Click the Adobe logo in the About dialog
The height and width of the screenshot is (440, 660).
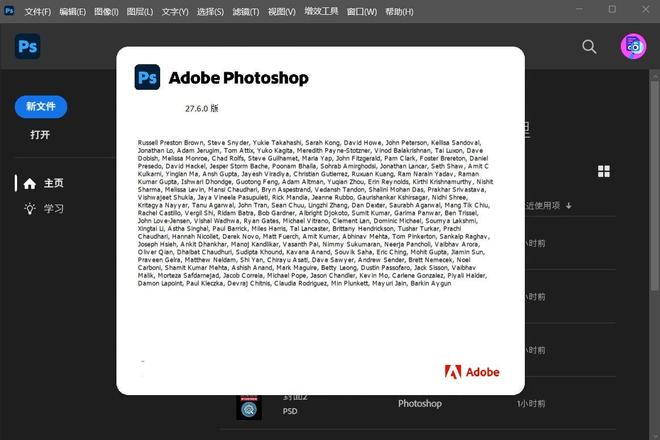(x=472, y=372)
